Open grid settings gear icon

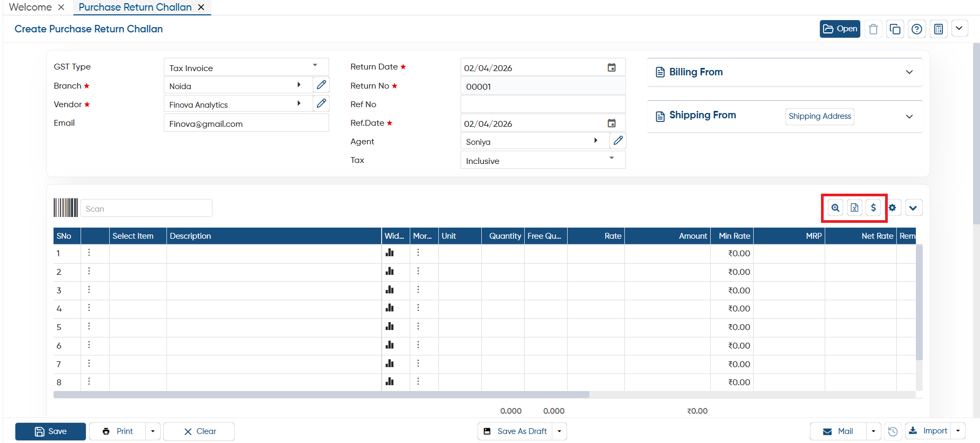pyautogui.click(x=893, y=208)
